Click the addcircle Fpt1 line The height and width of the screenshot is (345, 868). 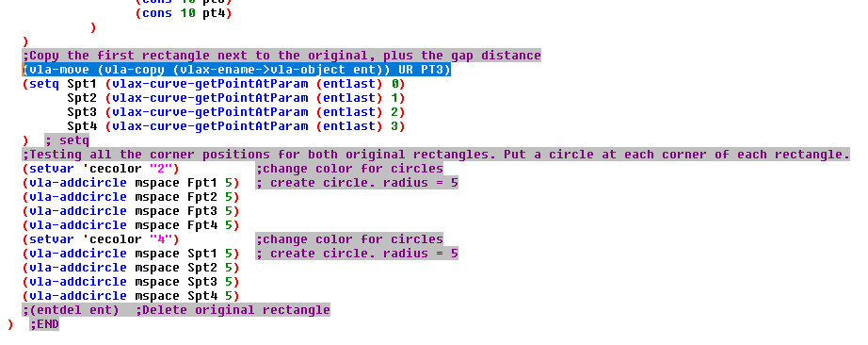coord(131,183)
